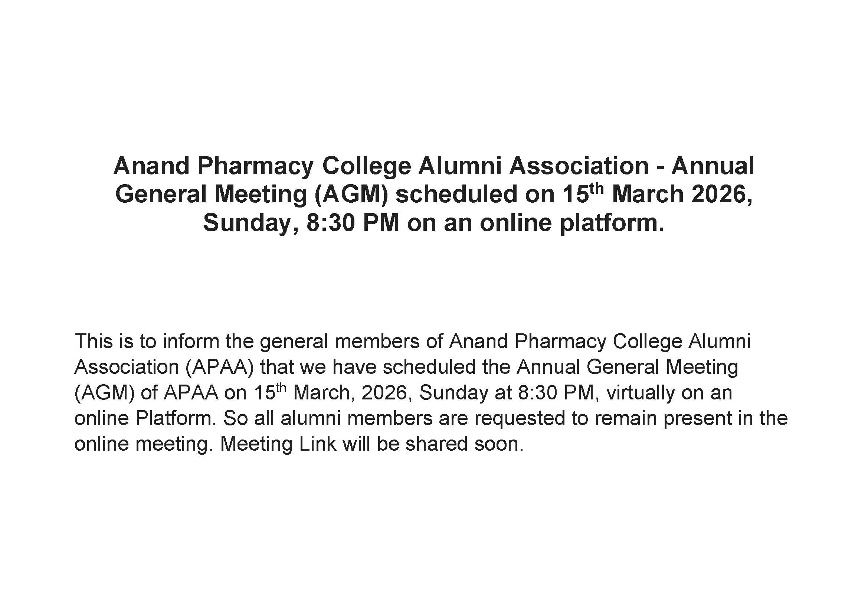Click "Pharmacy" in the body paragraph

pos(560,341)
